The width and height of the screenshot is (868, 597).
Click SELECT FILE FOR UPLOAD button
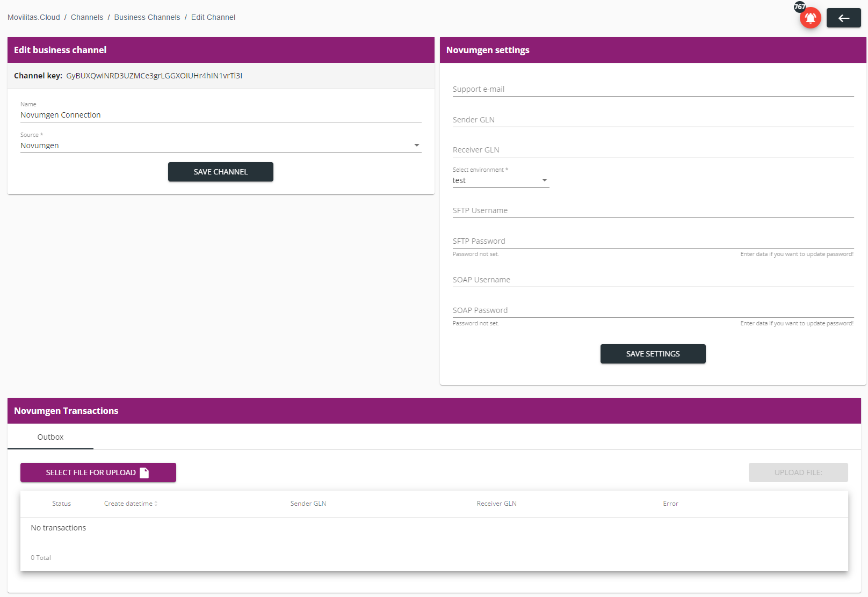pyautogui.click(x=98, y=472)
